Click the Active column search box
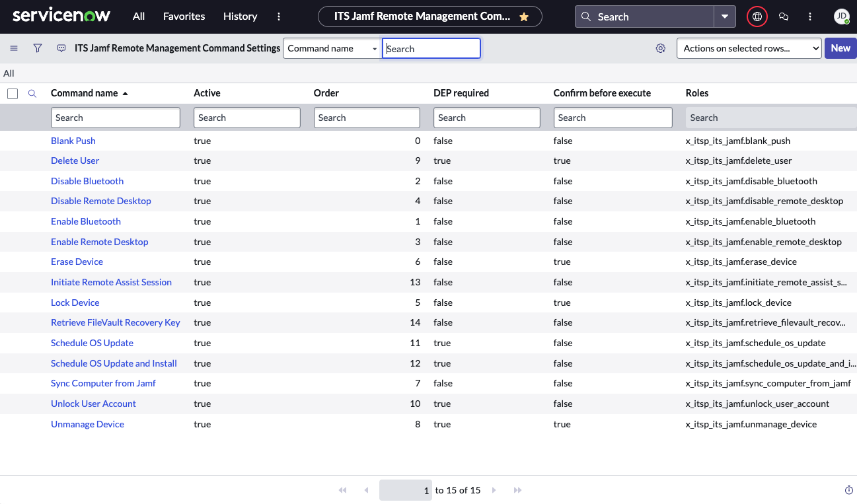Image resolution: width=857 pixels, height=504 pixels. coord(247,118)
